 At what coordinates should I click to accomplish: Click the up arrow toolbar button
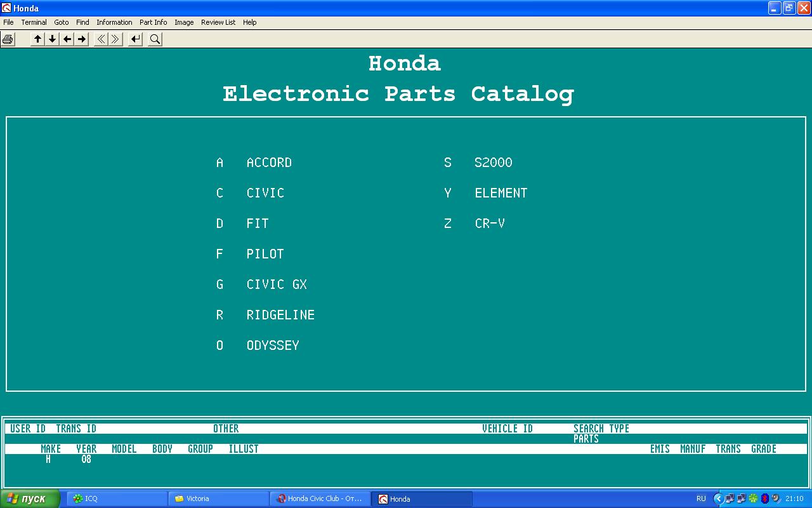pos(38,39)
